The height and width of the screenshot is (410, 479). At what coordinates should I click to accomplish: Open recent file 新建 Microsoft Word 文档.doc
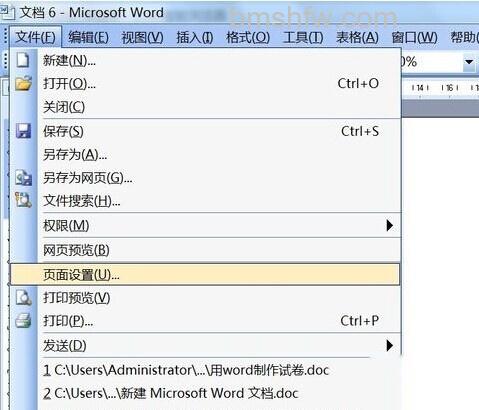[x=171, y=393]
